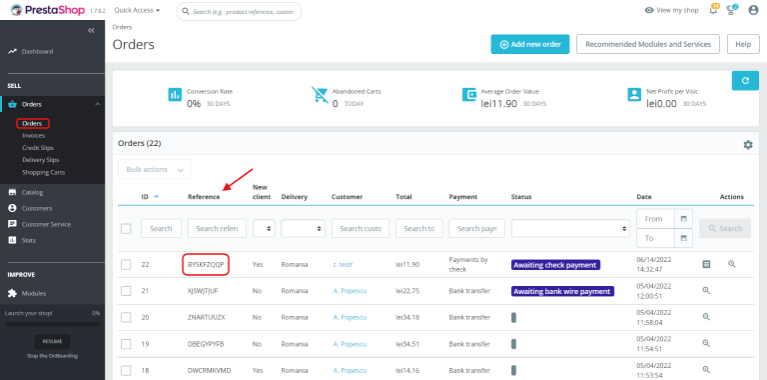Open Shopping Carts in the sidebar
This screenshot has width=767, height=380.
click(x=44, y=172)
